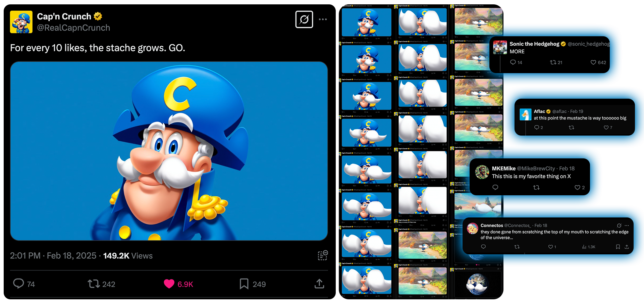The image size is (644, 302).
Task: Open the @aflac handle link
Action: click(x=559, y=111)
